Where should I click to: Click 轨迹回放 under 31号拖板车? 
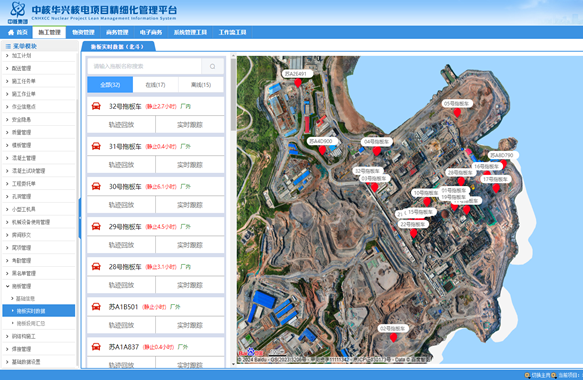tap(121, 165)
